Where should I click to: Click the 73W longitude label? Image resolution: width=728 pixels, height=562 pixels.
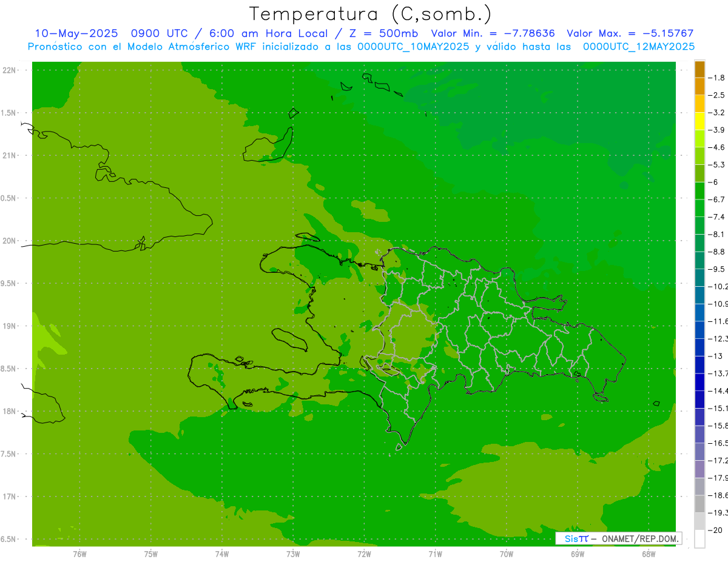click(293, 554)
